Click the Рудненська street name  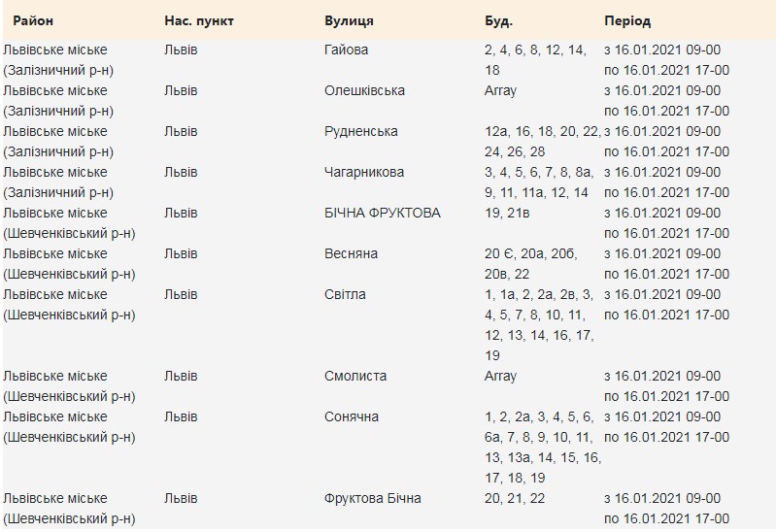point(360,131)
